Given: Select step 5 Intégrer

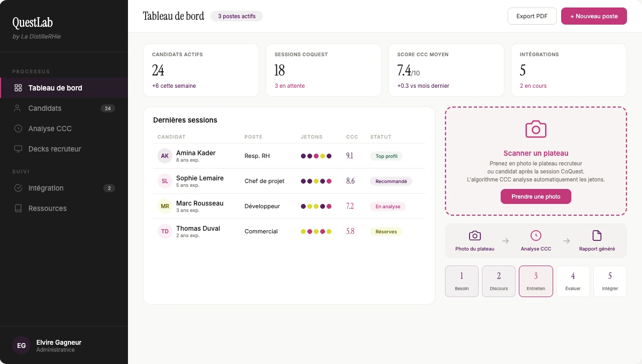Looking at the screenshot, I should [x=609, y=281].
